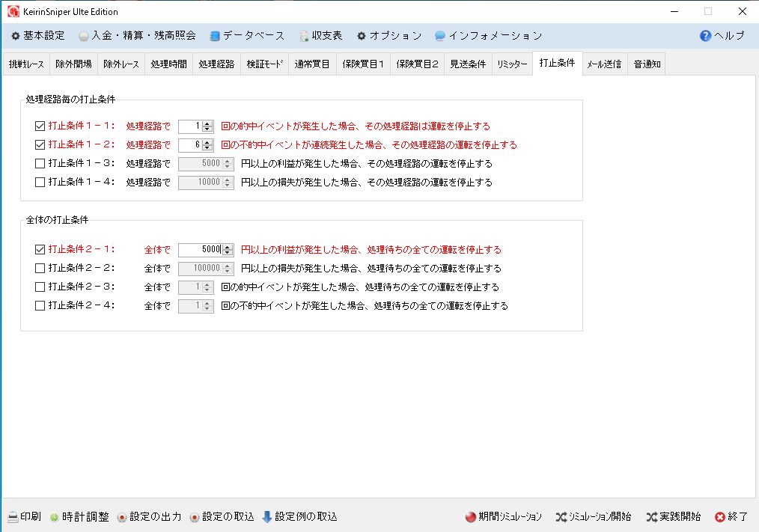
Task: Open the メール送信 tab
Action: pos(604,64)
